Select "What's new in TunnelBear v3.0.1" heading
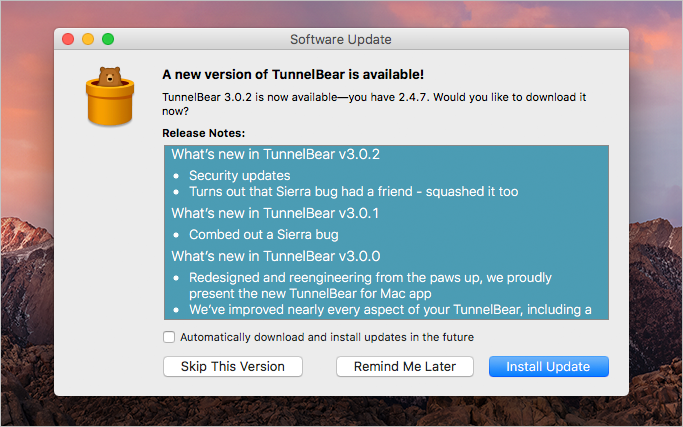Viewport: 683px width, 427px height. click(275, 213)
